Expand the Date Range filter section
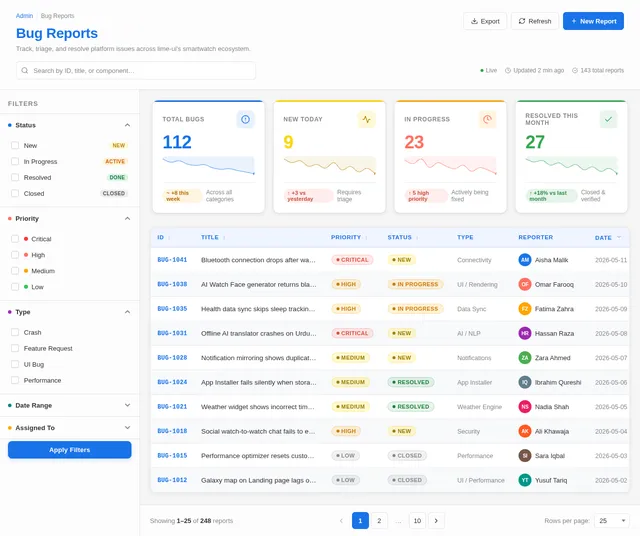 tap(127, 405)
